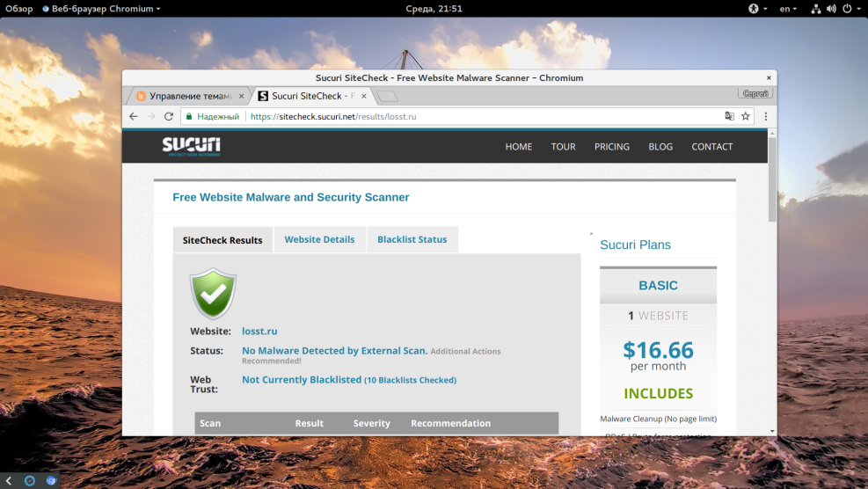This screenshot has width=868, height=489.
Task: Click the green shield checkmark image
Action: point(213,294)
